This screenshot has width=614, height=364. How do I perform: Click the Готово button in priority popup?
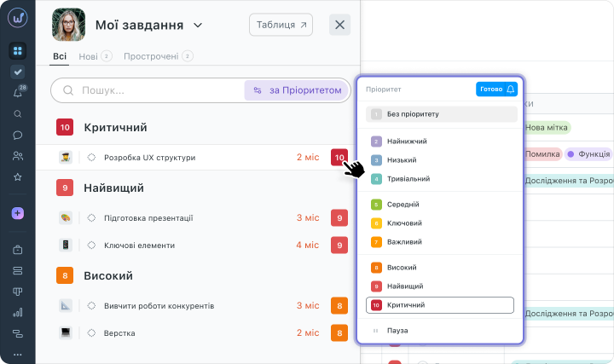tap(491, 90)
